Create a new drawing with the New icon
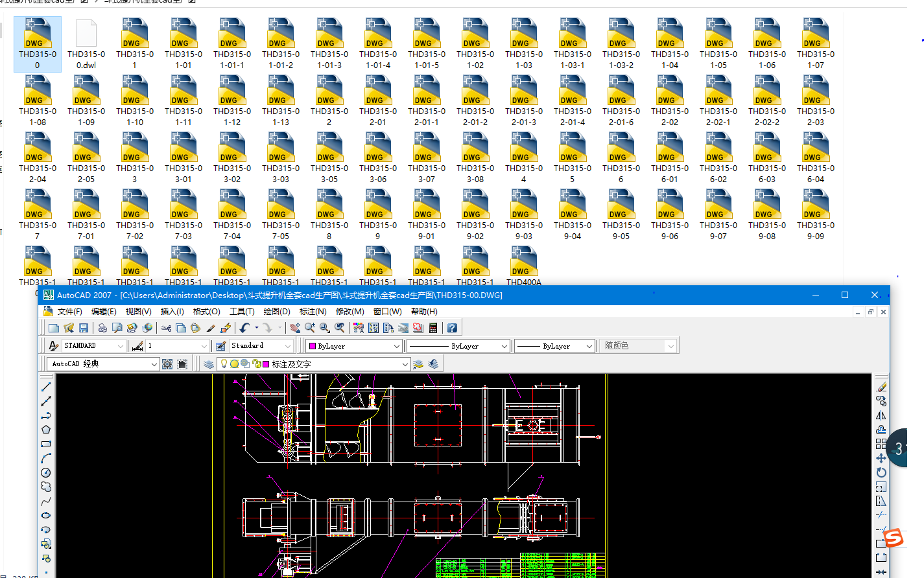Screen dimensions: 924x578 [x=54, y=328]
